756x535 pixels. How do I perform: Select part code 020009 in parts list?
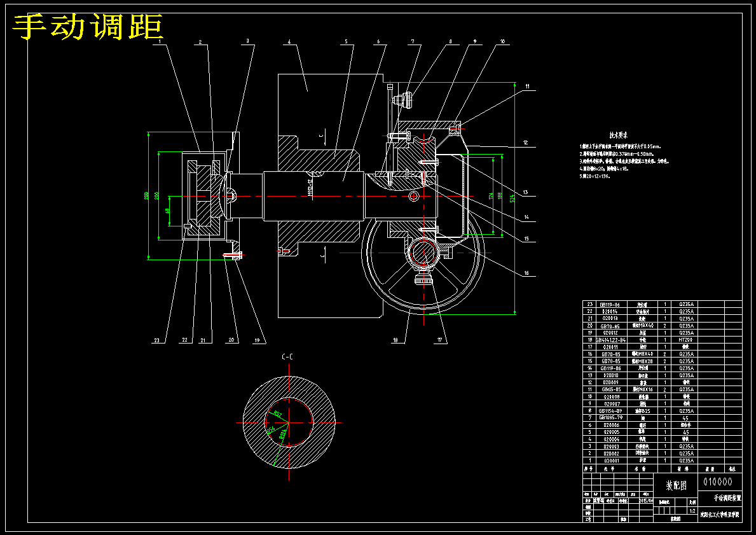tap(611, 382)
